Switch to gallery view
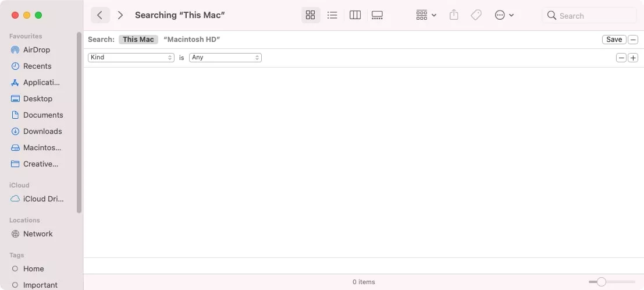Viewport: 644px width, 290px height. coord(377,15)
